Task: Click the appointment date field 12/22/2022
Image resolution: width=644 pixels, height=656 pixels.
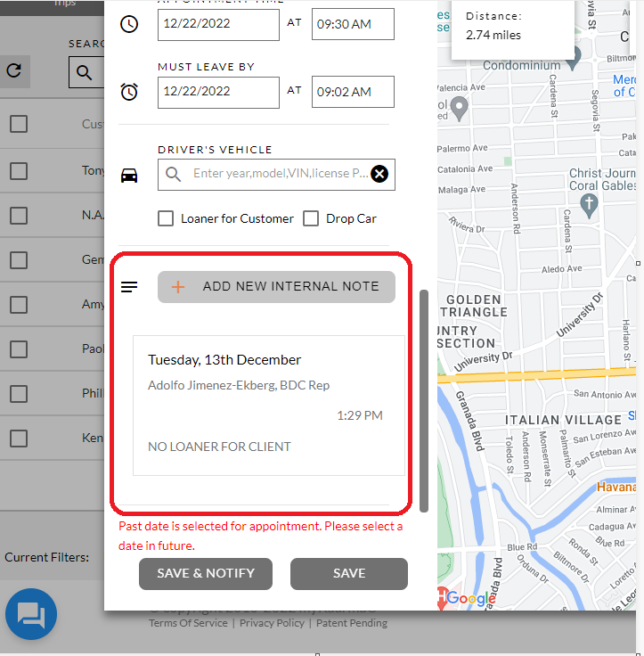Action: (218, 24)
